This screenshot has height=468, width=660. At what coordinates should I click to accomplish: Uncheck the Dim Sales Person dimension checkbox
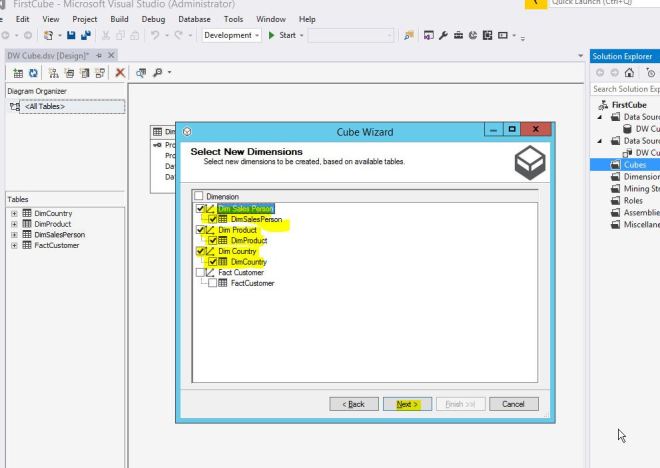pos(201,208)
